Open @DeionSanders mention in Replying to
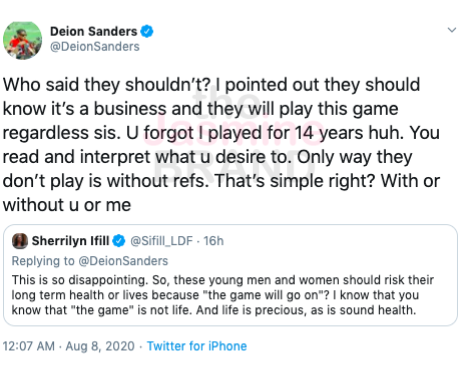466x368 pixels. [x=123, y=261]
